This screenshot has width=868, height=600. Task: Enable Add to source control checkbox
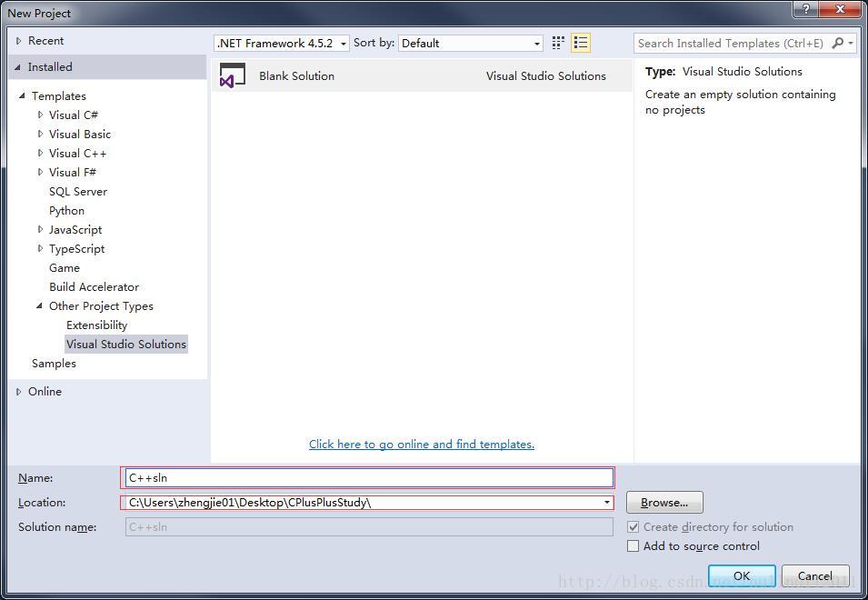coord(633,545)
